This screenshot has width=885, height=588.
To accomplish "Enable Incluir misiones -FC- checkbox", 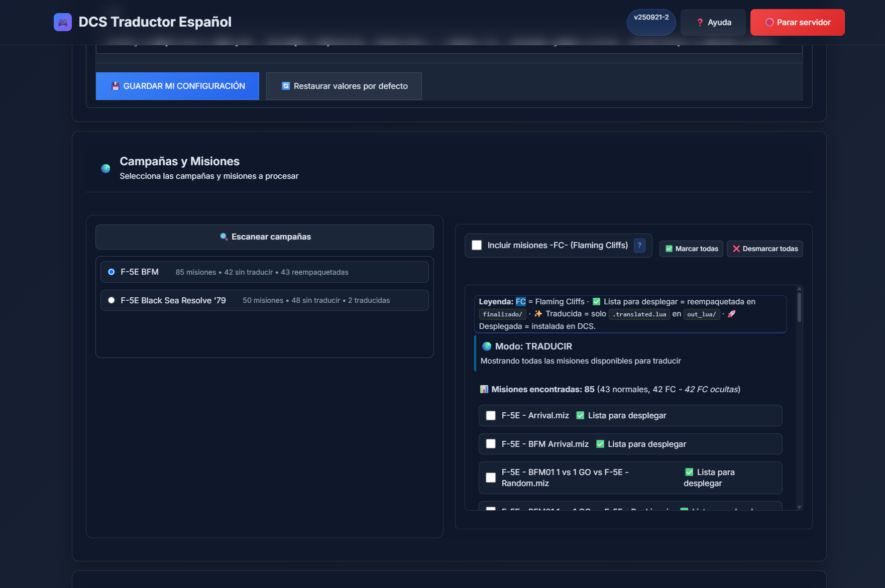I will 477,245.
